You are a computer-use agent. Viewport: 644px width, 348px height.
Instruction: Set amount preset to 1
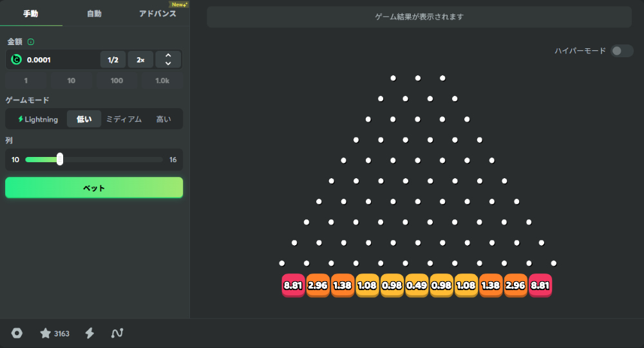(26, 81)
